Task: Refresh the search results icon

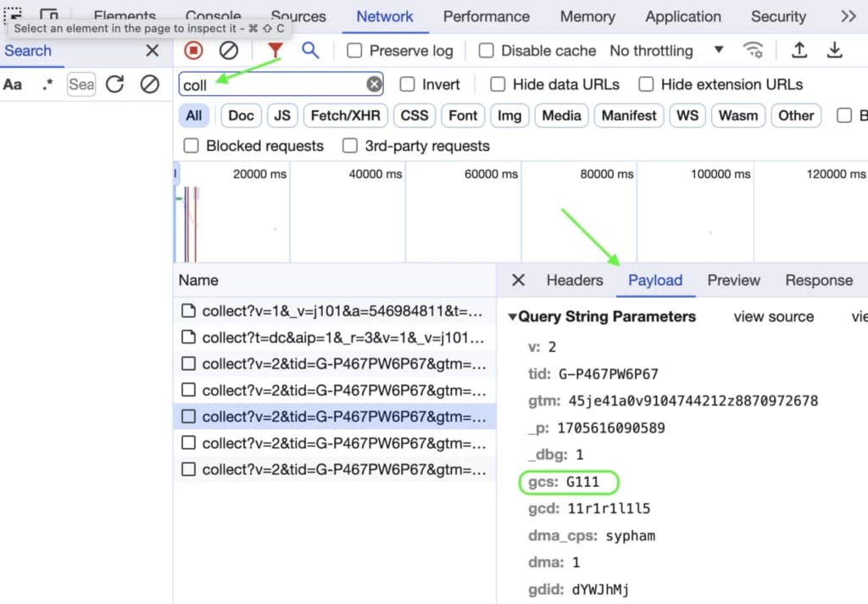Action: click(x=115, y=84)
